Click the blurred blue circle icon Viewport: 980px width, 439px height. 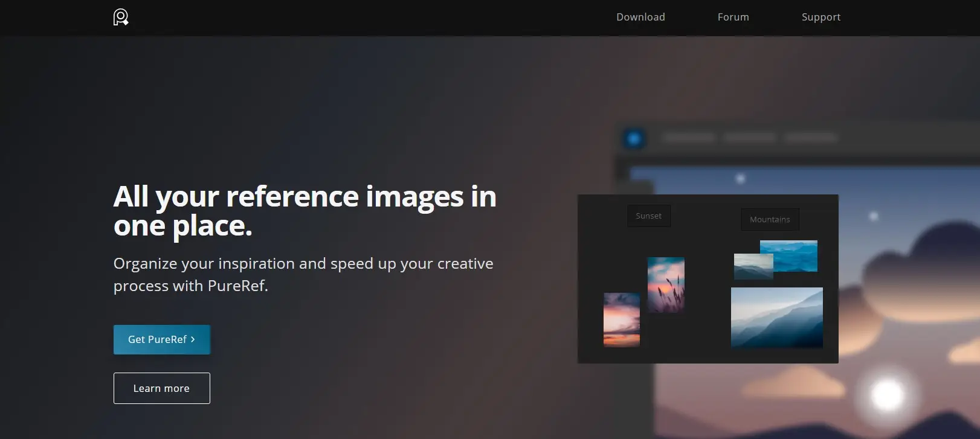(634, 139)
